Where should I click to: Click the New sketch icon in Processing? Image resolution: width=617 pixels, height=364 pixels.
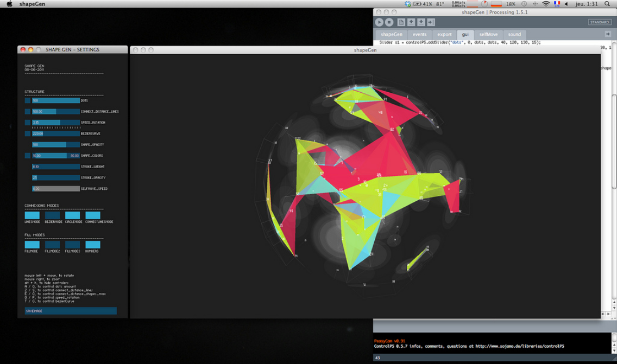tap(401, 22)
